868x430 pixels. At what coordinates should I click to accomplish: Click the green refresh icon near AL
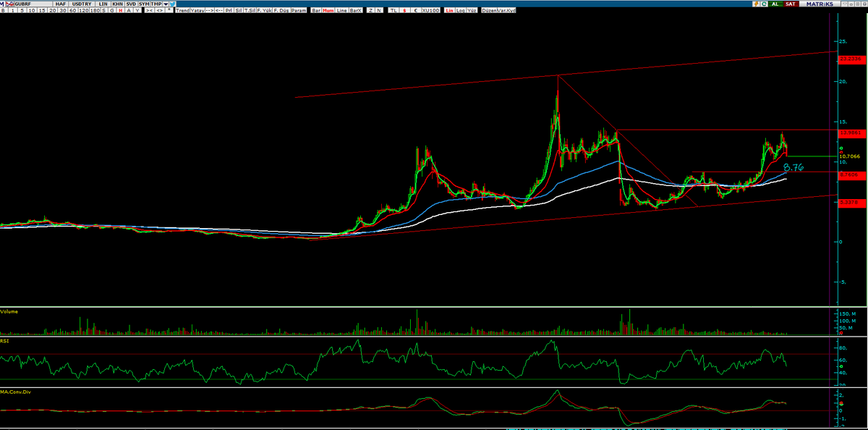(764, 4)
